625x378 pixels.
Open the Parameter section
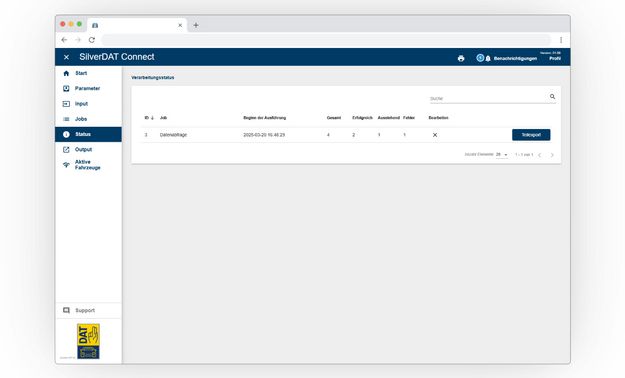(x=87, y=89)
